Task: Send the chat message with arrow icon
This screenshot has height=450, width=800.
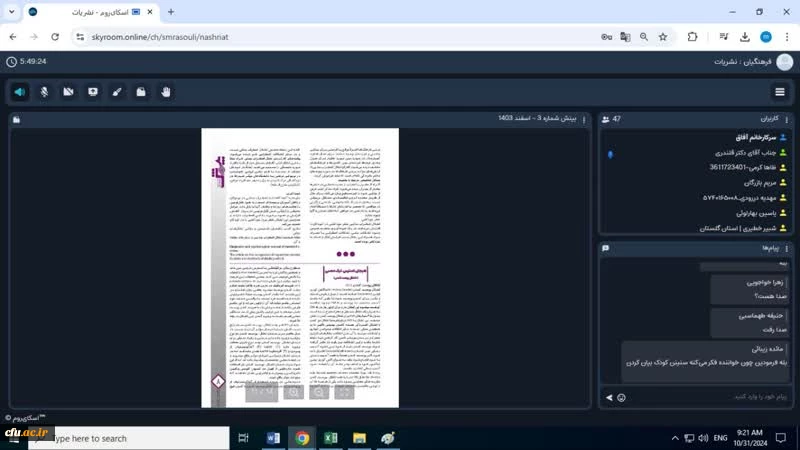Action: pos(608,397)
